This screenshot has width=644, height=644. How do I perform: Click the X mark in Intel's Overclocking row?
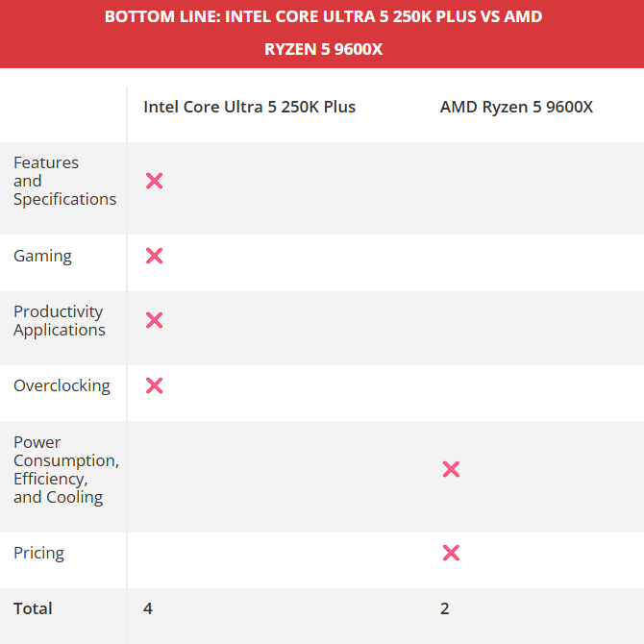154,385
